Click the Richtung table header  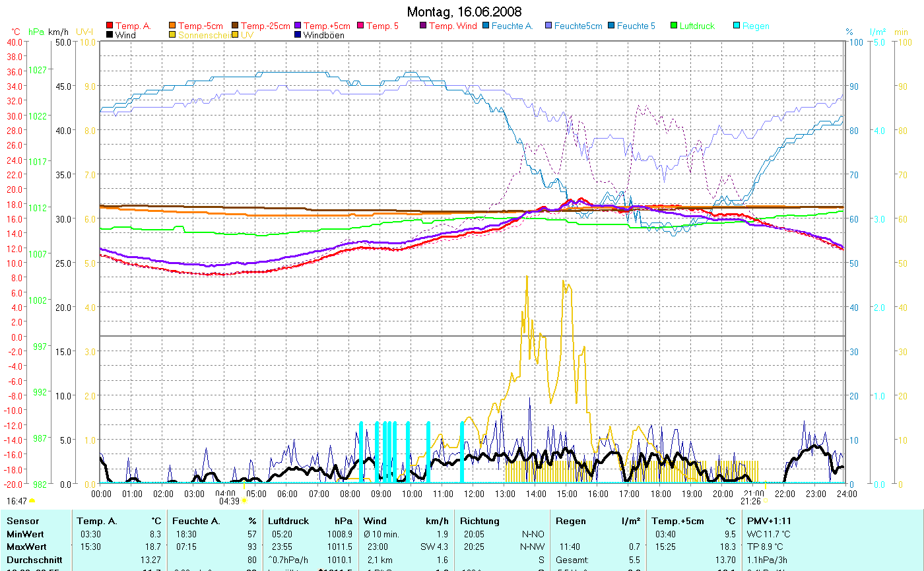coord(480,521)
